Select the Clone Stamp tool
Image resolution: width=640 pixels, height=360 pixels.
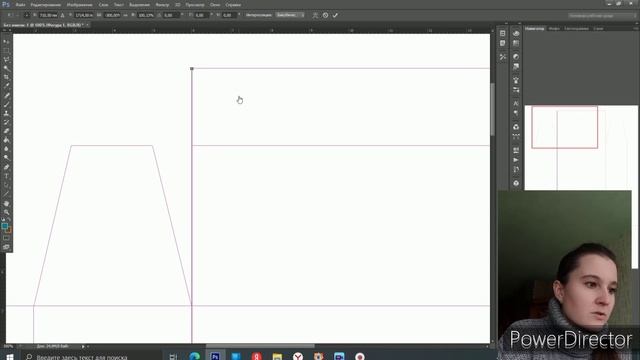click(x=6, y=113)
